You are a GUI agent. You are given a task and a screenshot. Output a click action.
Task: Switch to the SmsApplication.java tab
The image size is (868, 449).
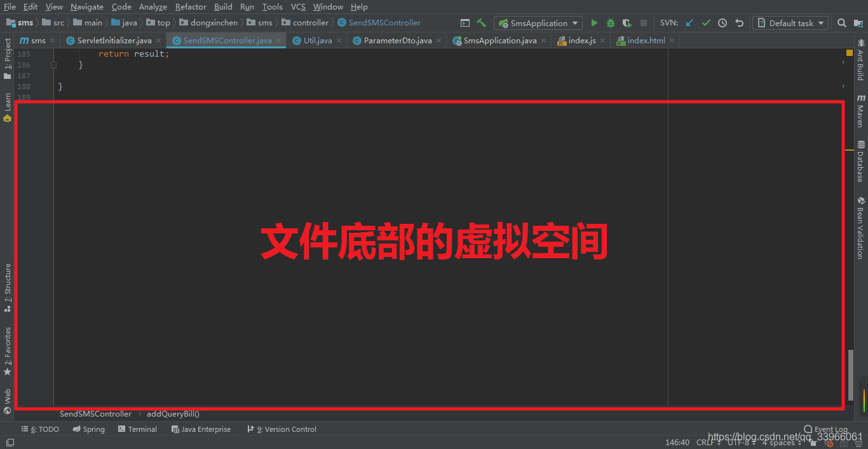[500, 40]
